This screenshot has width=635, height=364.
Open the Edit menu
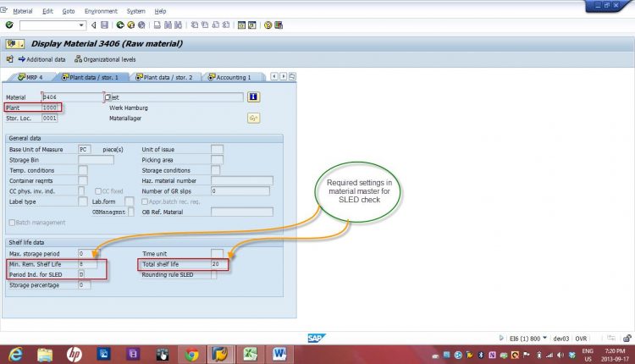point(47,11)
